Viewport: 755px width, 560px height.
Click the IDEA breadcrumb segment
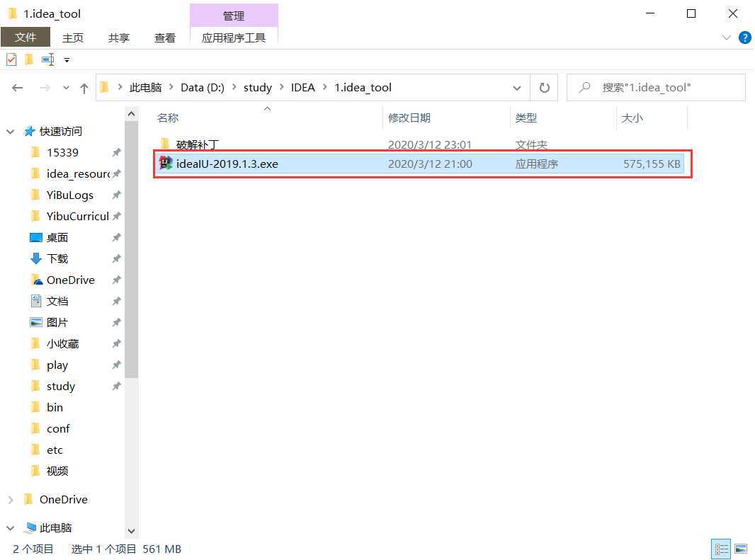coord(302,88)
